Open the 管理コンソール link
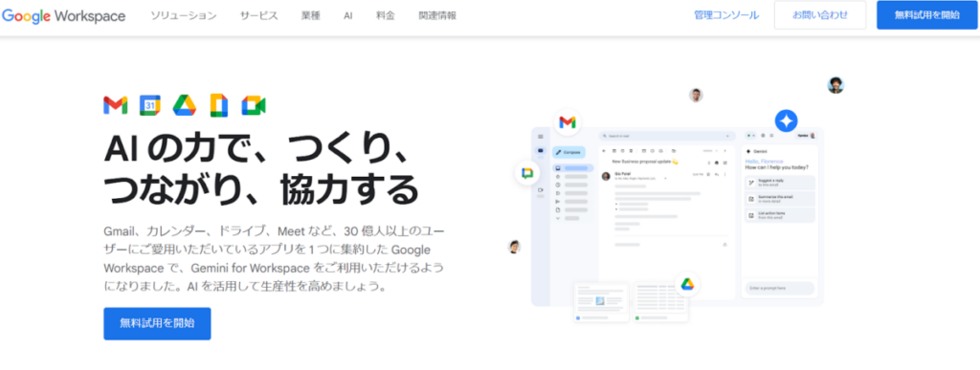Screen dimensions: 980x370 click(726, 15)
